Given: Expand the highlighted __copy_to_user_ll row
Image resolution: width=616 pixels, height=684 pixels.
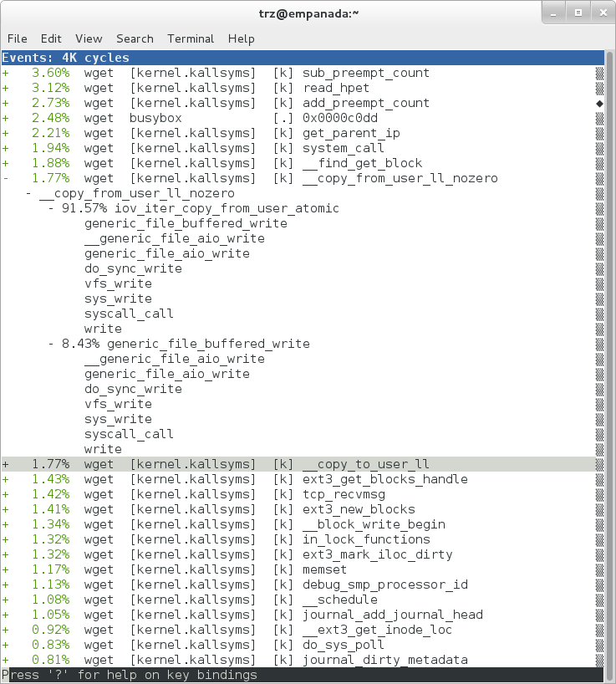Looking at the screenshot, I should [7, 464].
